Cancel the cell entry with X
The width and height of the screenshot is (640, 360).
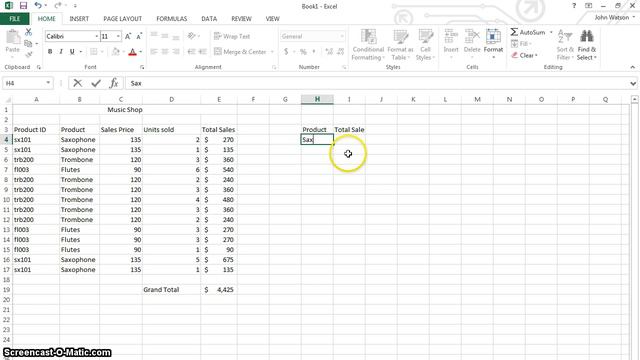click(77, 83)
